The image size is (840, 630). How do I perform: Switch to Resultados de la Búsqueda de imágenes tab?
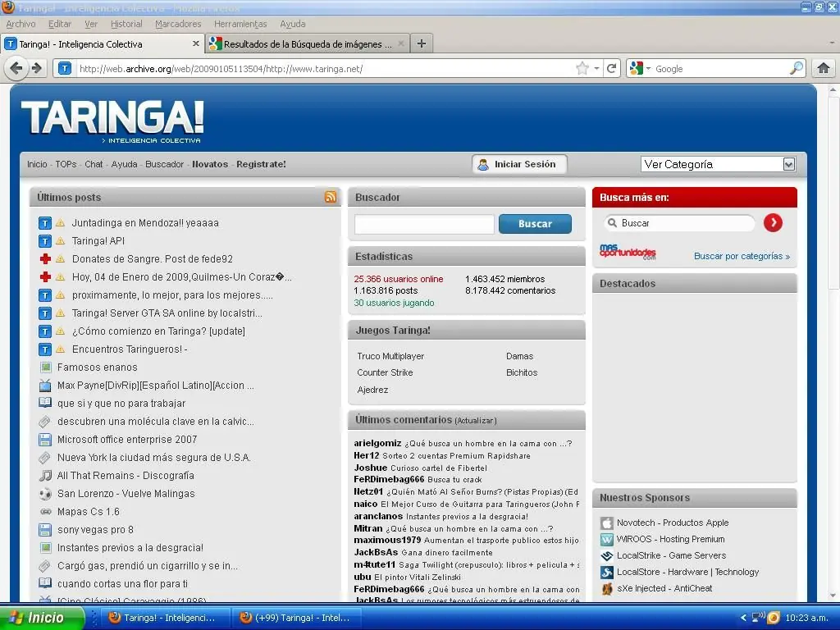[x=308, y=44]
